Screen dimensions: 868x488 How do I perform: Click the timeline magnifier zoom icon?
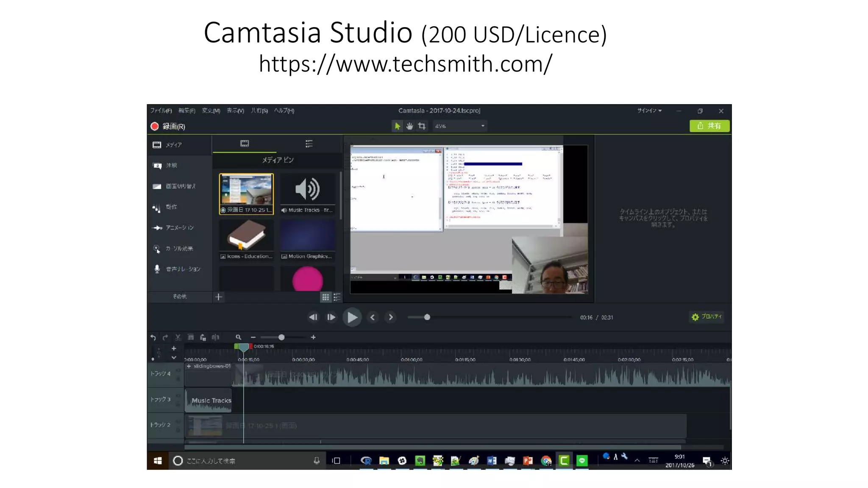click(239, 338)
